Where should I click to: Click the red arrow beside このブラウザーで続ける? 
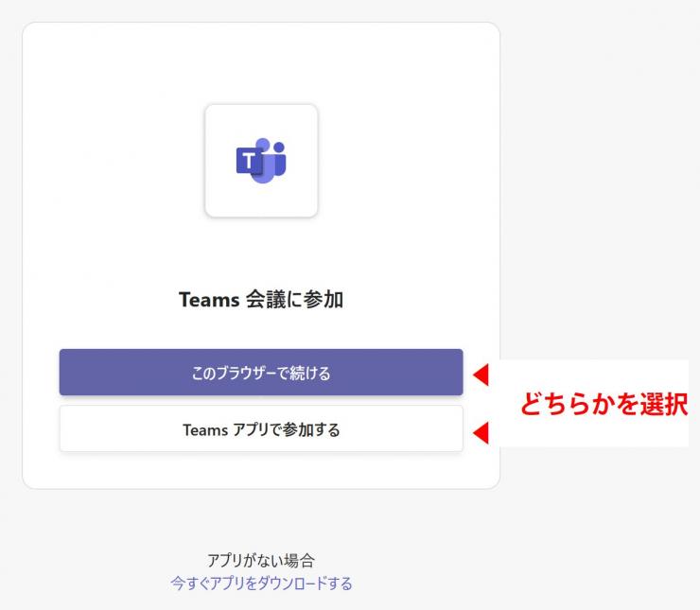(480, 375)
